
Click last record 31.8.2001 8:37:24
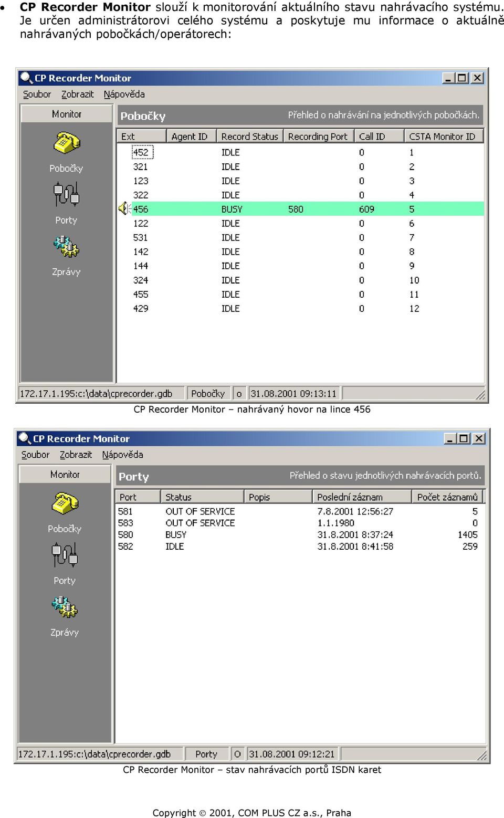pyautogui.click(x=355, y=534)
